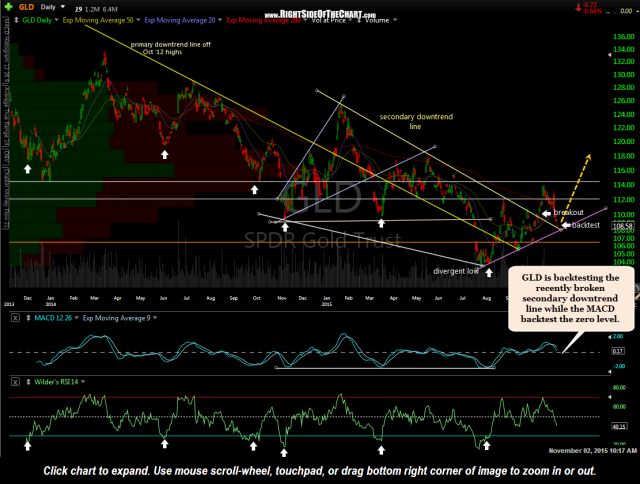
Task: Open Exp Moving Average 9 dropdown
Action: [x=155, y=318]
